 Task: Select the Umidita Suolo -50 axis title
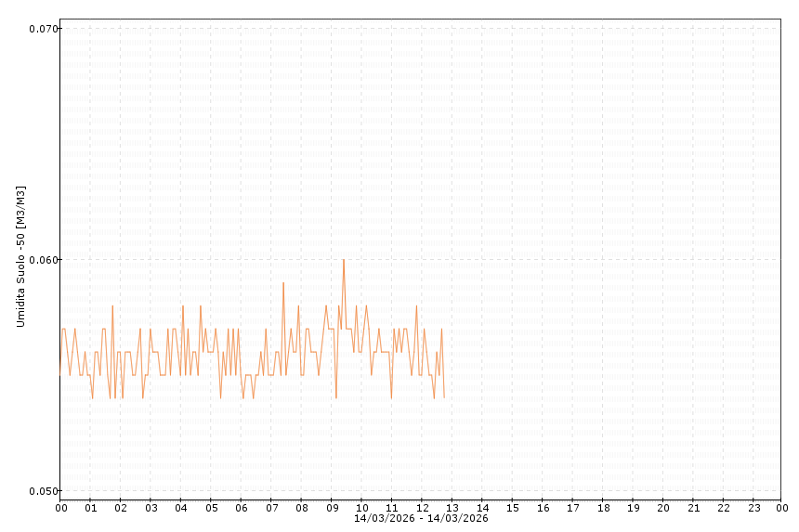(x=20, y=256)
